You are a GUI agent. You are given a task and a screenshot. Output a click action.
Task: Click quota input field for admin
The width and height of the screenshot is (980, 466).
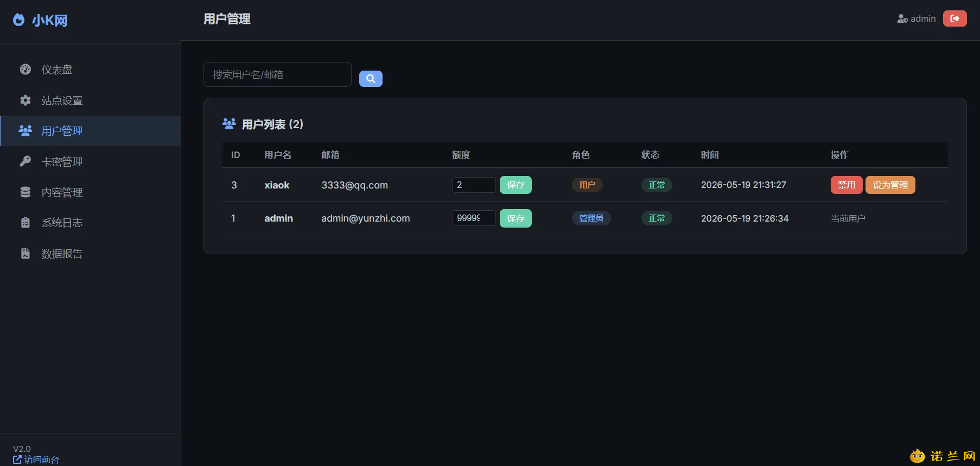click(x=474, y=218)
